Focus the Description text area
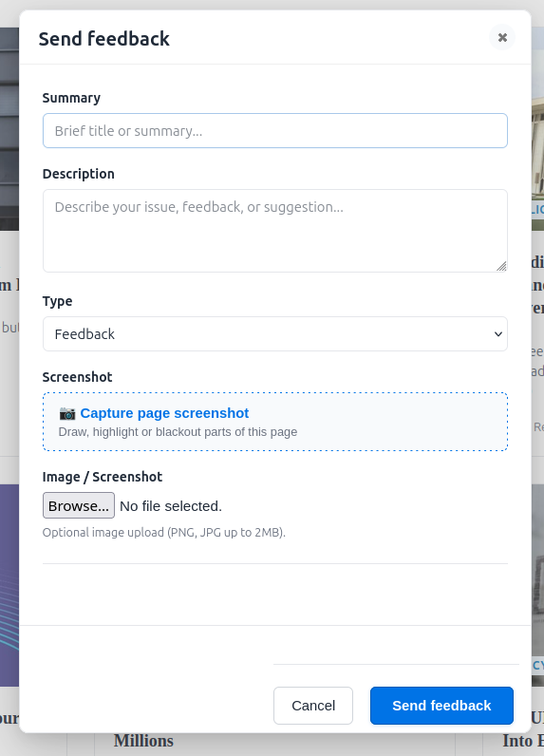The height and width of the screenshot is (756, 544). click(x=275, y=231)
